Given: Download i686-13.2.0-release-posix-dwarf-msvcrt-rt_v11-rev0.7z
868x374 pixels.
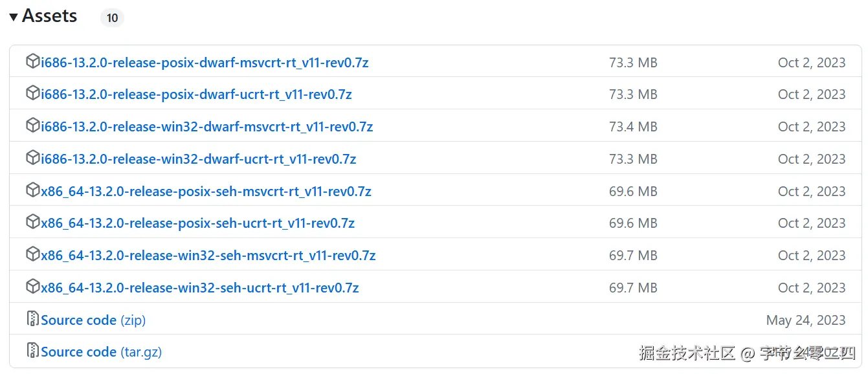Looking at the screenshot, I should coord(205,63).
